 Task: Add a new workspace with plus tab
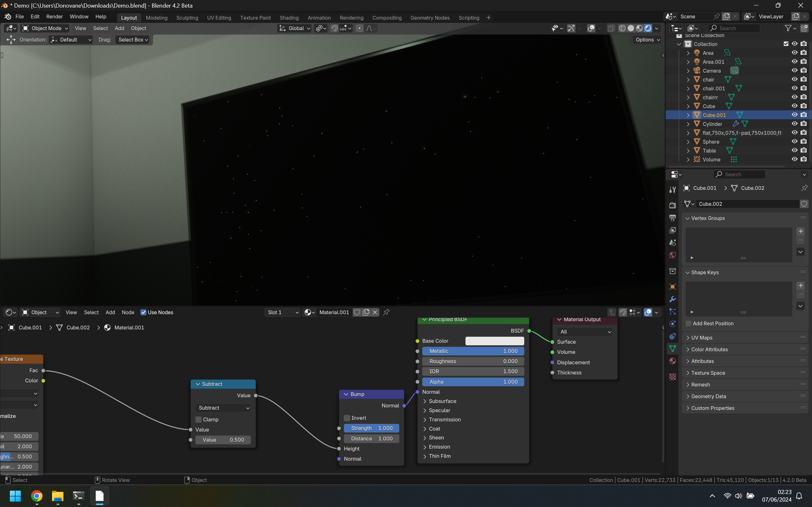click(489, 18)
